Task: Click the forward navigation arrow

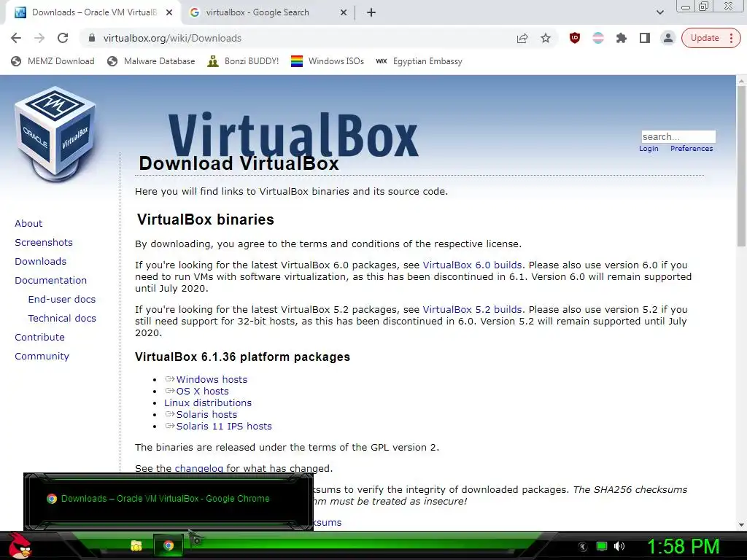Action: (x=39, y=38)
